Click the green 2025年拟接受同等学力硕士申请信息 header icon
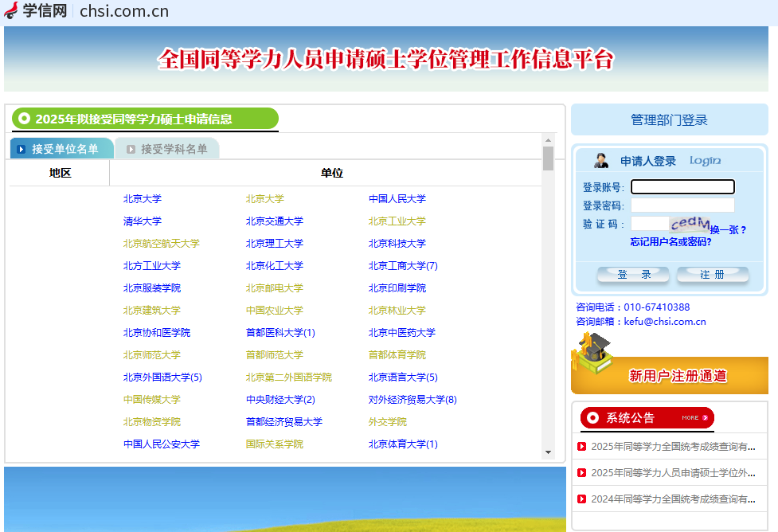This screenshot has height=532, width=778. (x=24, y=119)
